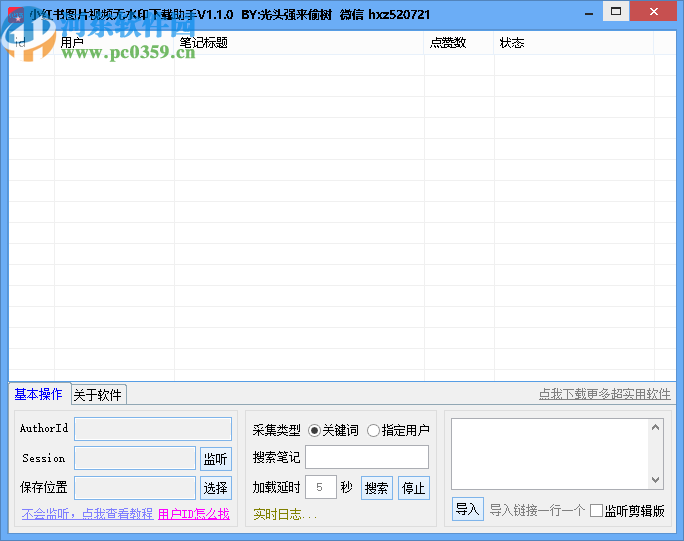Click the id column header
This screenshot has height=541, width=684.
pos(31,43)
